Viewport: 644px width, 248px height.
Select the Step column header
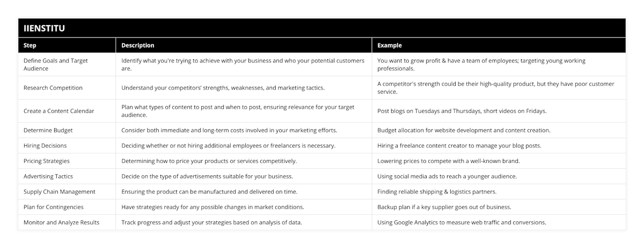[x=30, y=46]
